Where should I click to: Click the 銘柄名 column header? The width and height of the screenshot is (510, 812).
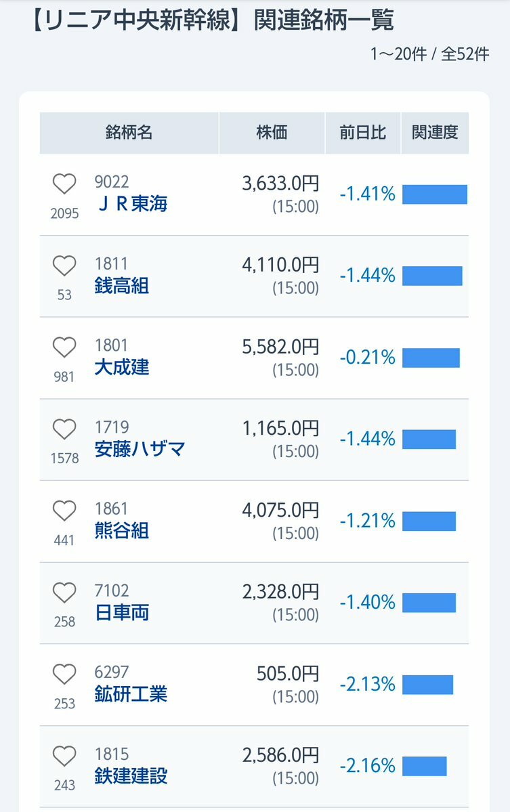coord(129,133)
